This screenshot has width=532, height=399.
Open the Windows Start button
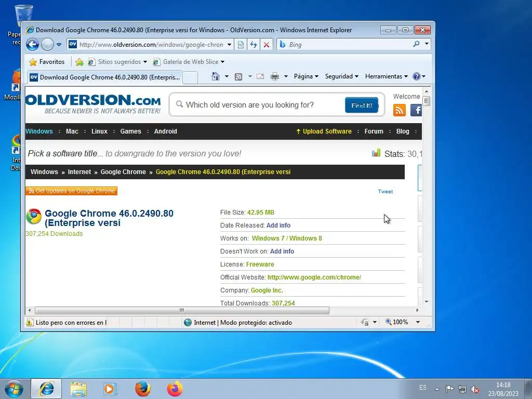pyautogui.click(x=14, y=389)
